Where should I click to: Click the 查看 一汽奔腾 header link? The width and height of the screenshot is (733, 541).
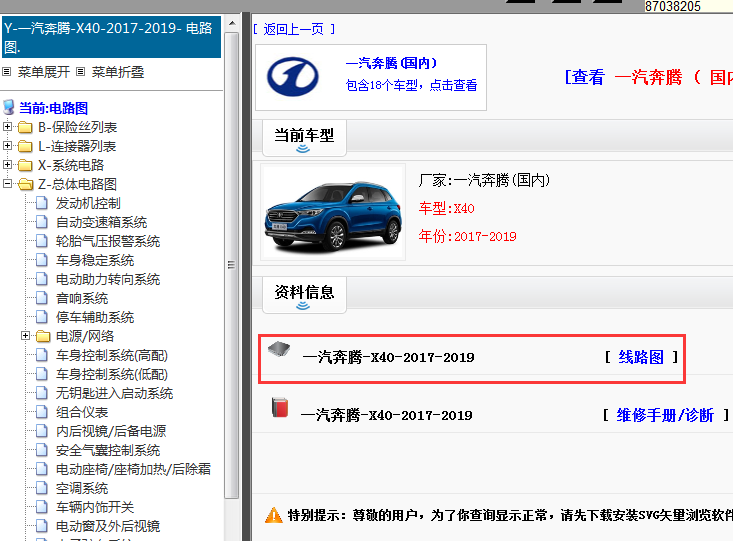pyautogui.click(x=649, y=77)
